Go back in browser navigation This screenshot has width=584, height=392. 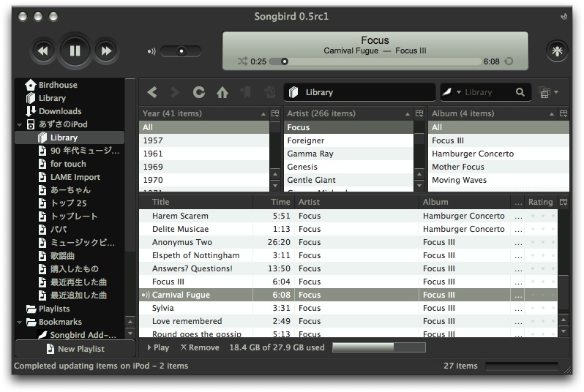pos(152,92)
